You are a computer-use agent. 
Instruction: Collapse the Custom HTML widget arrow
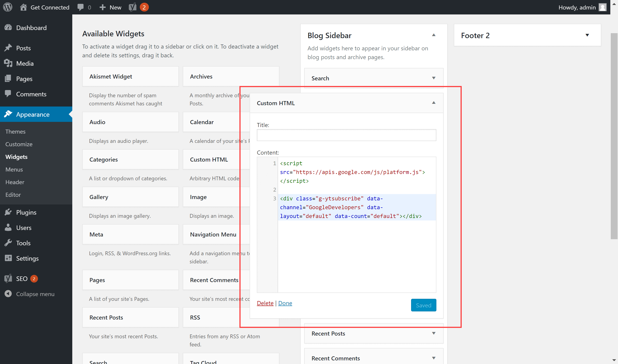tap(434, 103)
